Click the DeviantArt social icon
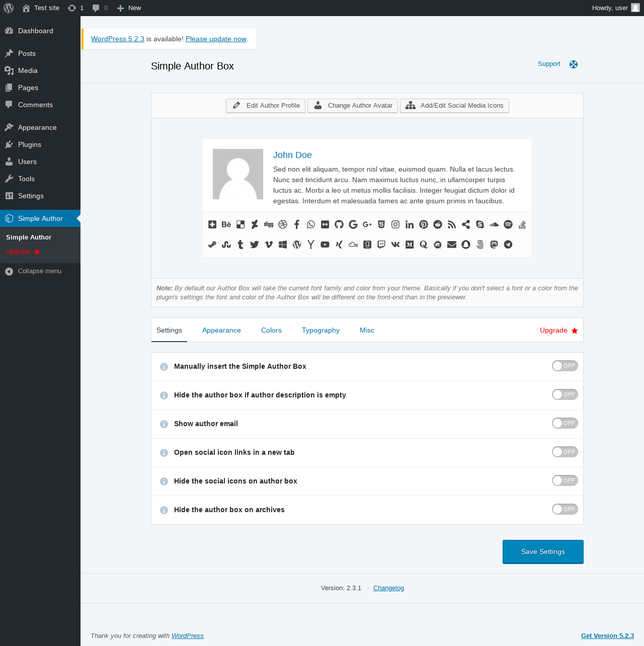This screenshot has height=646, width=644. click(255, 224)
